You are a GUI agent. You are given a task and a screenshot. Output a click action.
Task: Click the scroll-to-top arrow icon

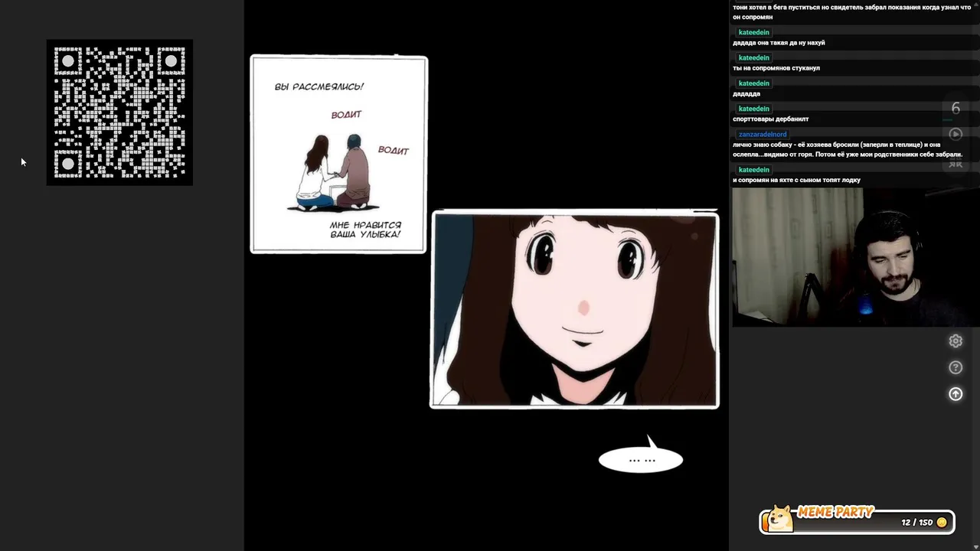(x=955, y=393)
